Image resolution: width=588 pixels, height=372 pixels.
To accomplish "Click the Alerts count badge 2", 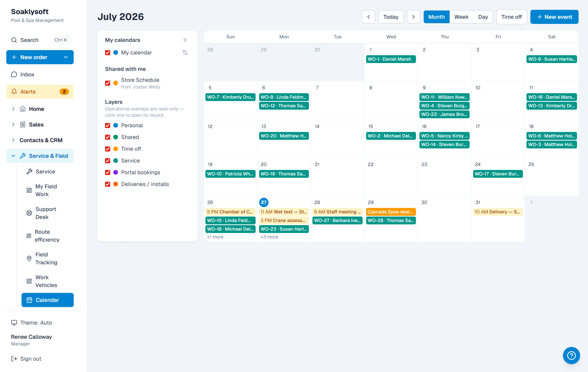I will (x=64, y=92).
